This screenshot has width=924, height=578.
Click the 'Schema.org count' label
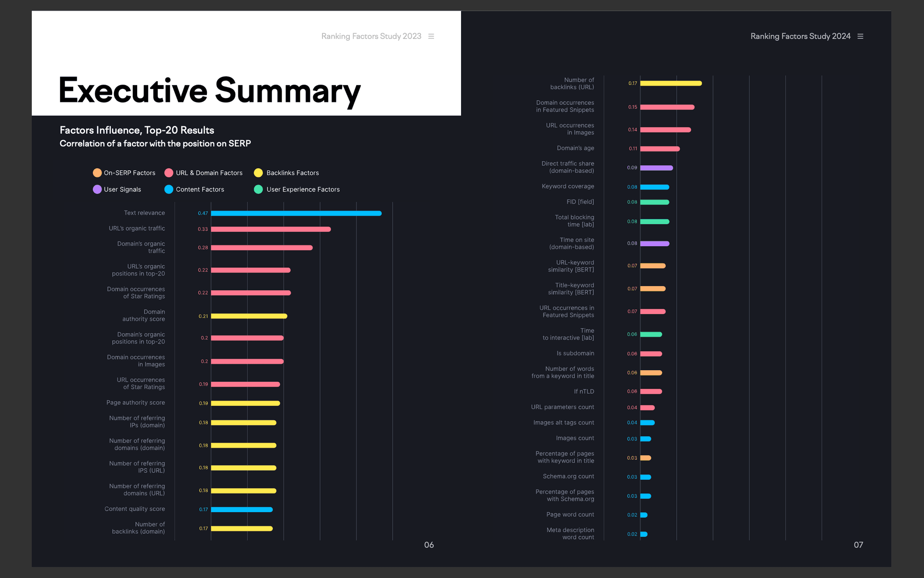[x=568, y=477]
